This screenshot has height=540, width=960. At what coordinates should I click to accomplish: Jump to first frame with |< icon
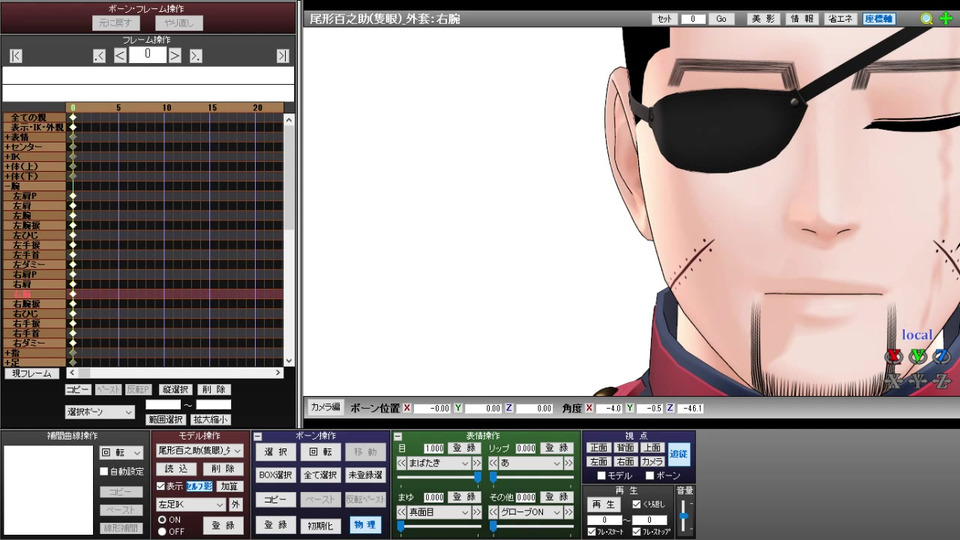(16, 56)
